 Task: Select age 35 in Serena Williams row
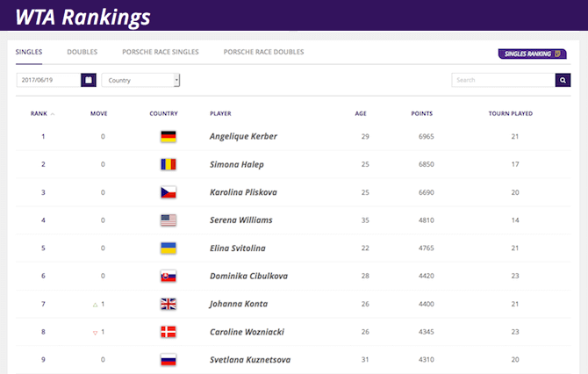tap(365, 220)
